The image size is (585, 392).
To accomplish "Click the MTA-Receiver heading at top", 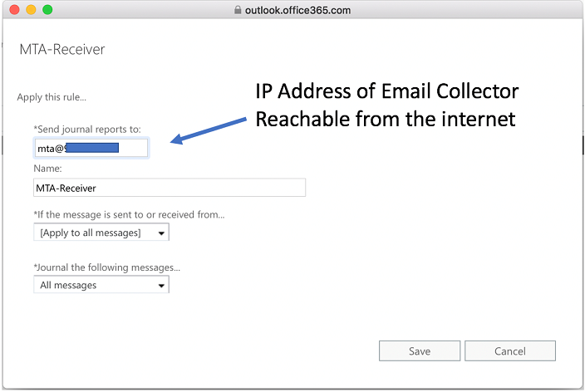I will (62, 50).
